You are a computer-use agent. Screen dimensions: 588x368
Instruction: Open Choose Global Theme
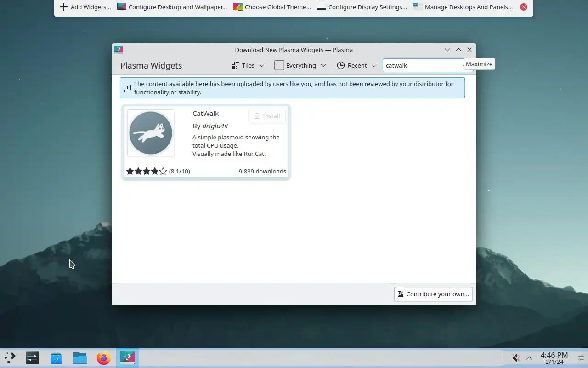click(272, 7)
